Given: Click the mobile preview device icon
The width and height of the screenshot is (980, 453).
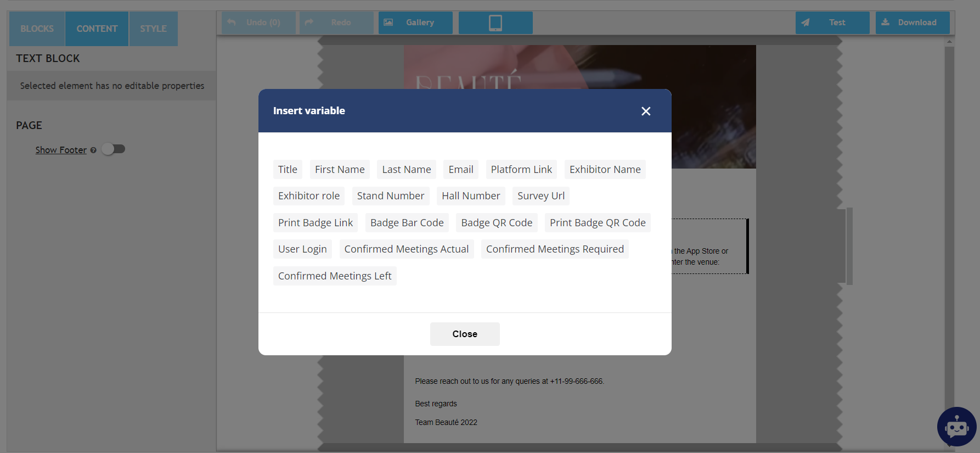Looking at the screenshot, I should coord(495,23).
